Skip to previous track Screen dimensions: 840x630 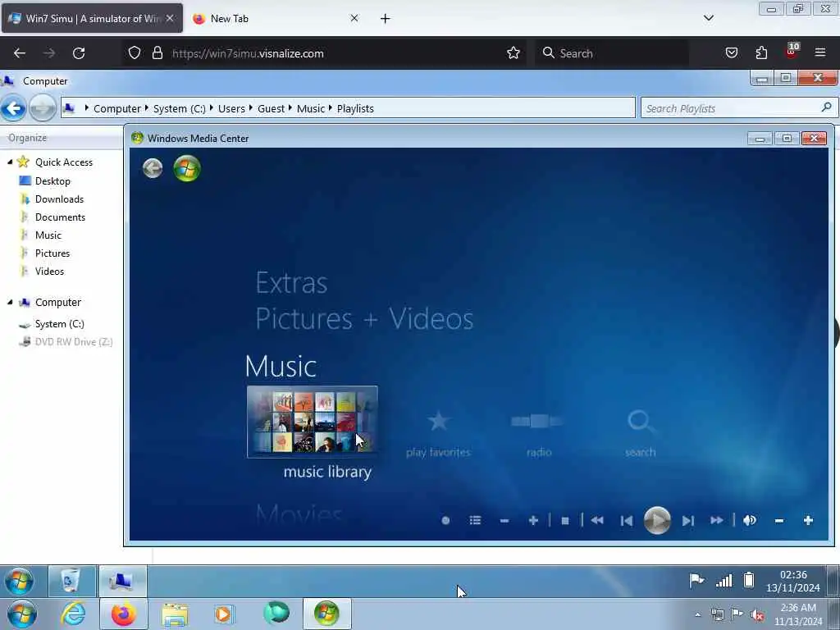pos(626,520)
